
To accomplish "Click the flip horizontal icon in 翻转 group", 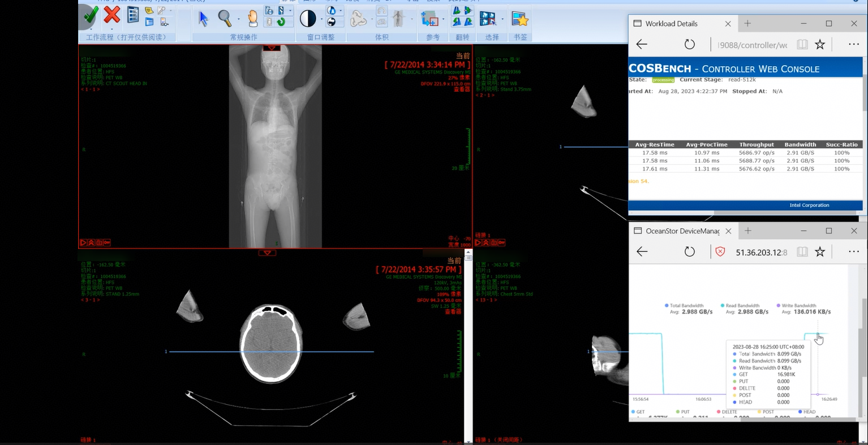I will (457, 11).
